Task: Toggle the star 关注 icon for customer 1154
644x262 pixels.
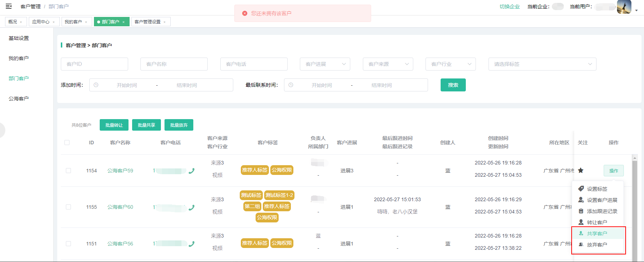Action: pos(581,171)
